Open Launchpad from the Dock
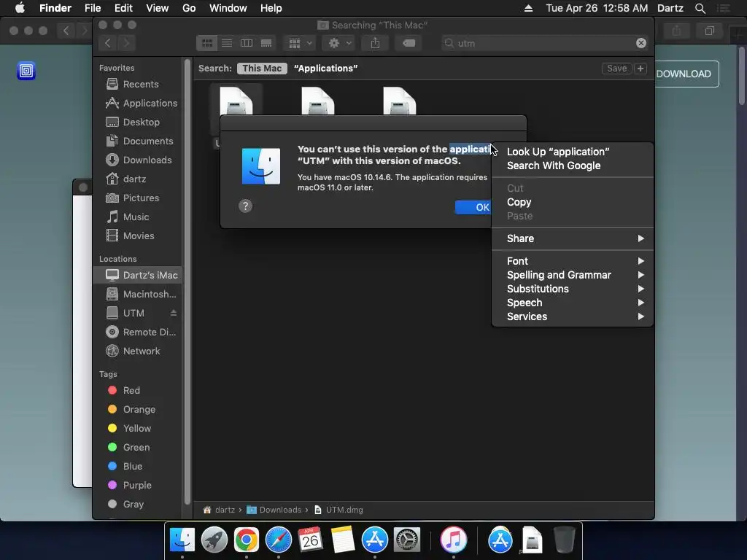This screenshot has width=747, height=560. click(x=214, y=540)
